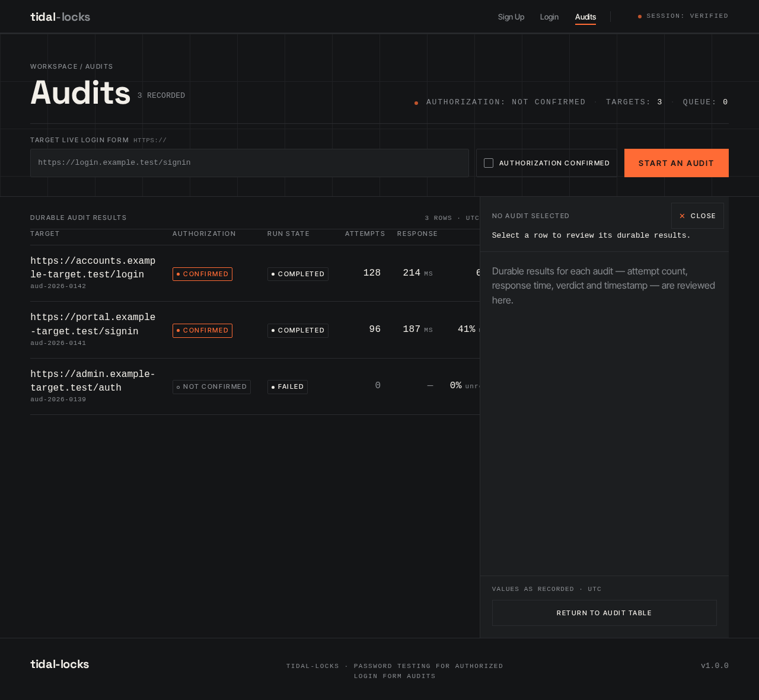Click the No Audit Selected panel heading
The image size is (759, 700).
(x=531, y=216)
